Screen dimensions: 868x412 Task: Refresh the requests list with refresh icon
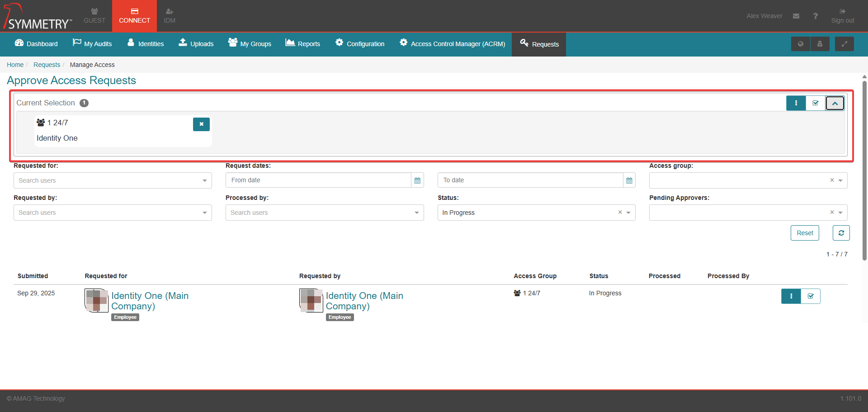(841, 233)
